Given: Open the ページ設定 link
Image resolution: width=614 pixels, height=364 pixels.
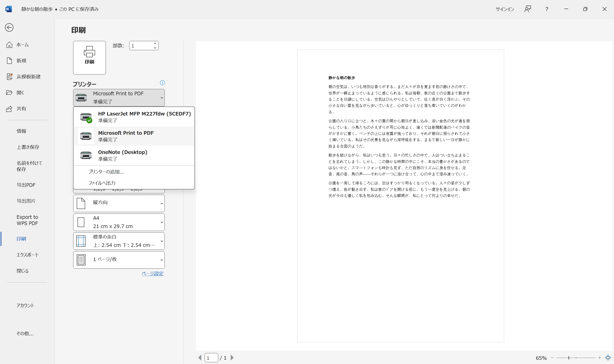Looking at the screenshot, I should 153,273.
